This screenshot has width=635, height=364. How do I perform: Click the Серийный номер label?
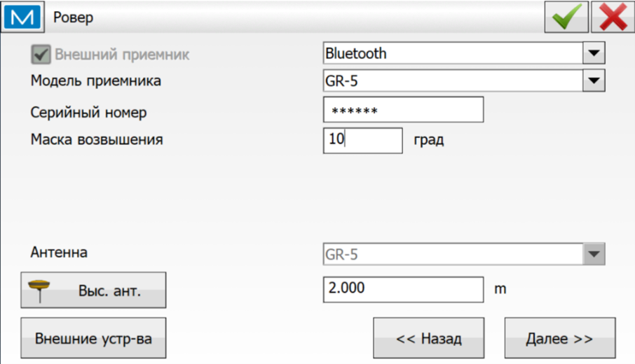tap(89, 112)
